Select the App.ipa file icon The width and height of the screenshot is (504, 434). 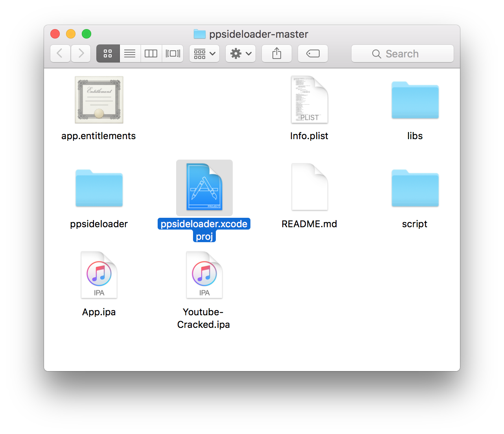(x=99, y=275)
